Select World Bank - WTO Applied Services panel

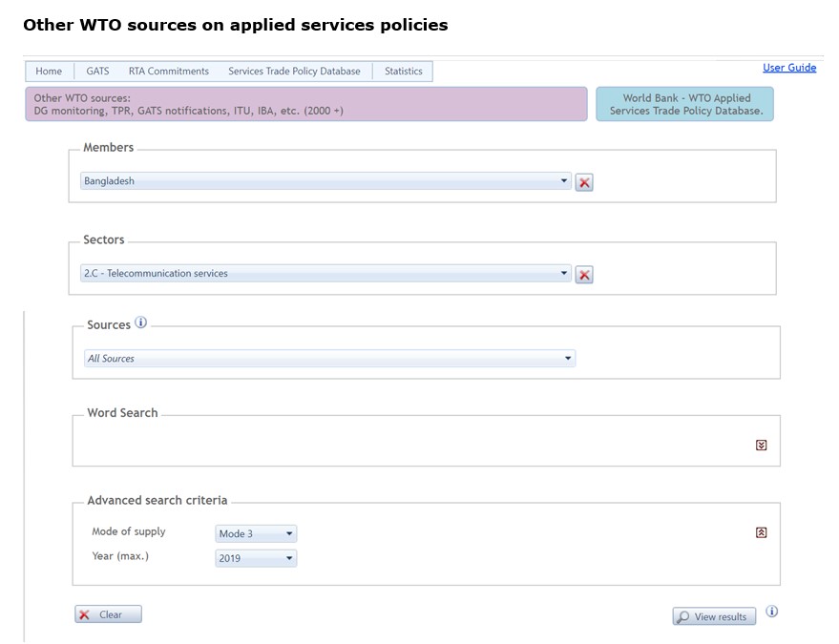click(684, 104)
